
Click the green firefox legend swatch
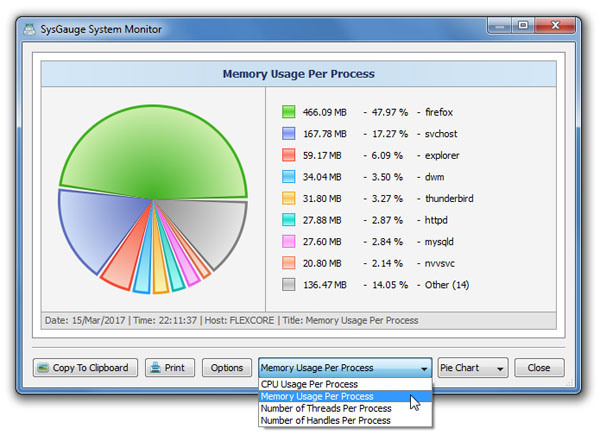click(x=289, y=112)
